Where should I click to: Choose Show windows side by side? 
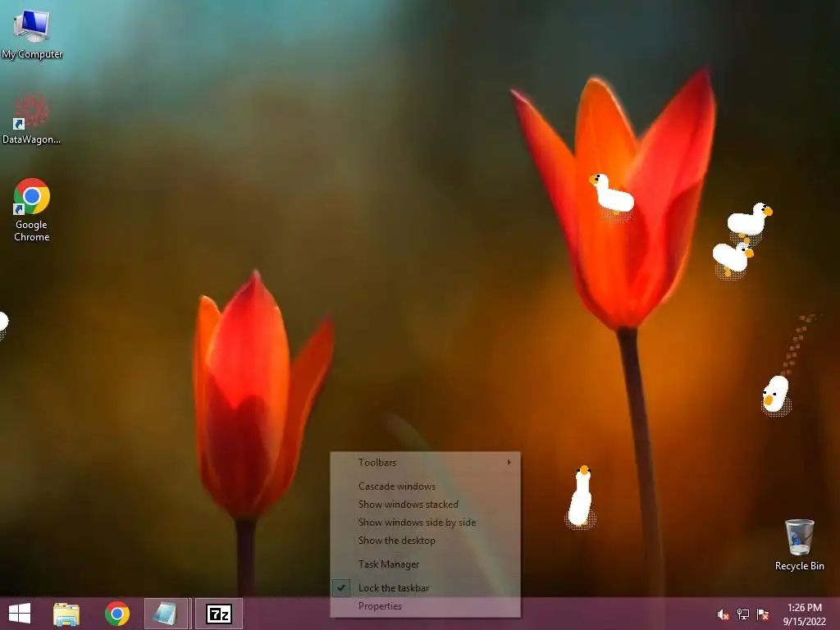[426, 523]
